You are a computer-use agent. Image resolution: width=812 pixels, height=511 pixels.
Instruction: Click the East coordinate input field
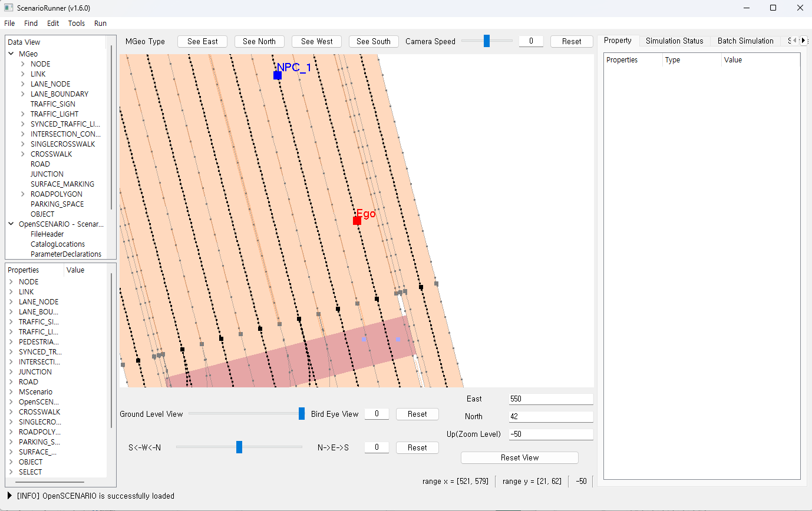point(550,399)
